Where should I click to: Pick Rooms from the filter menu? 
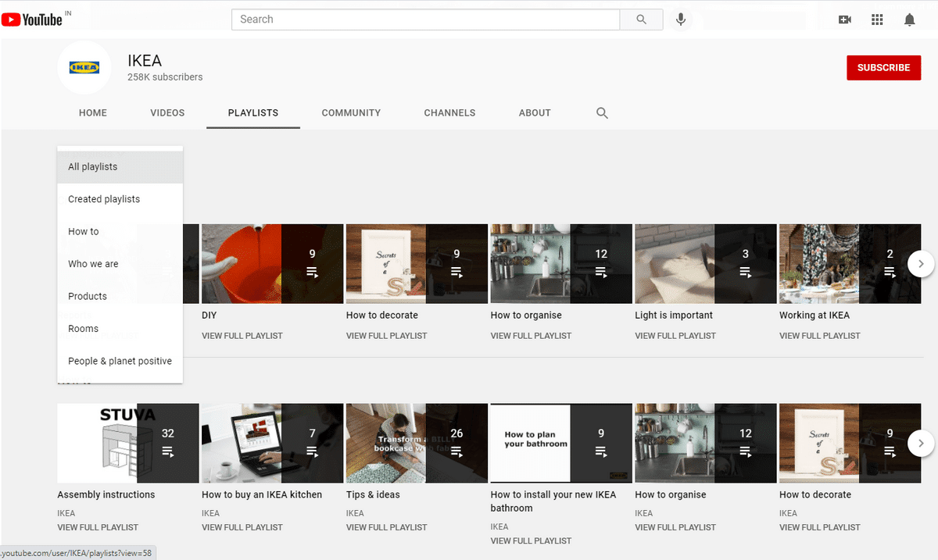(120, 329)
